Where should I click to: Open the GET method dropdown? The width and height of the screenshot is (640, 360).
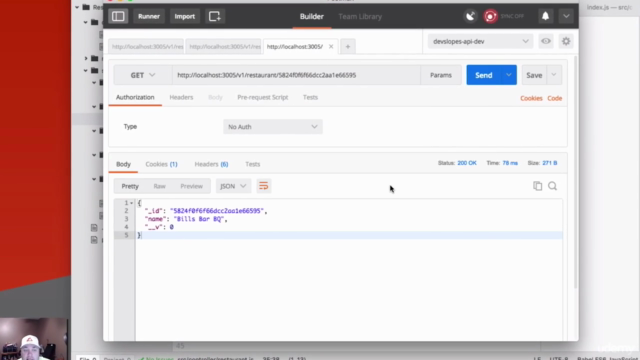[142, 75]
